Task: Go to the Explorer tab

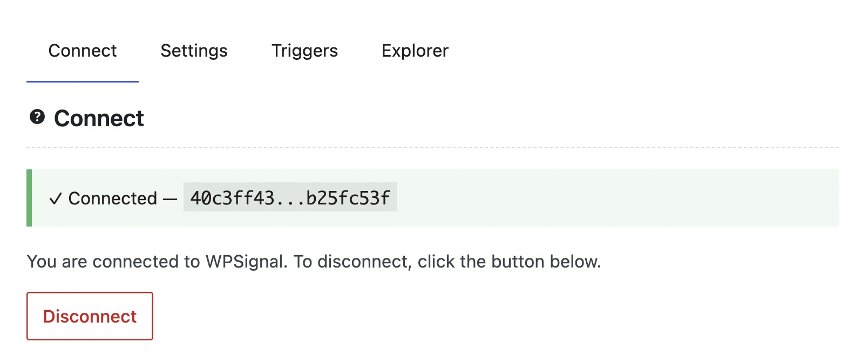Action: pos(415,51)
